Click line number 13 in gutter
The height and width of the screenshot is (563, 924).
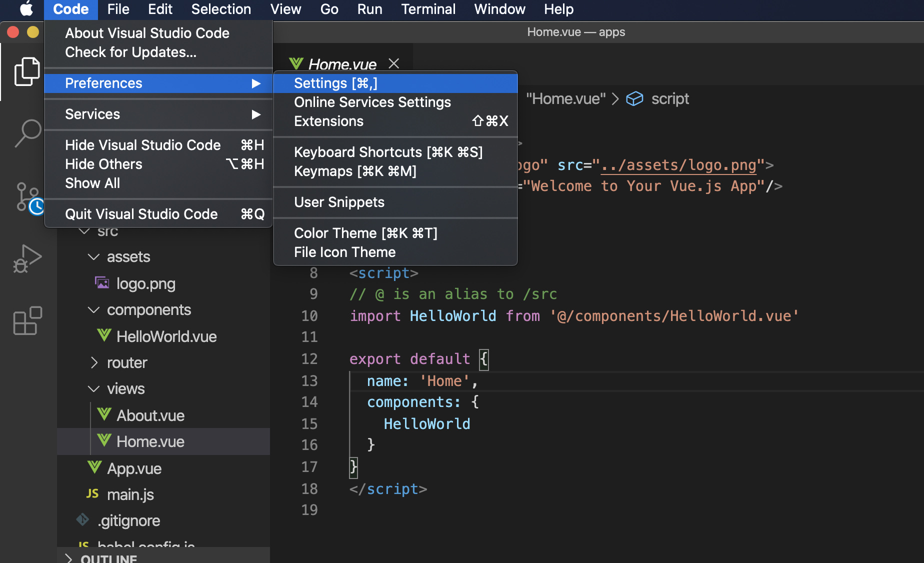309,381
